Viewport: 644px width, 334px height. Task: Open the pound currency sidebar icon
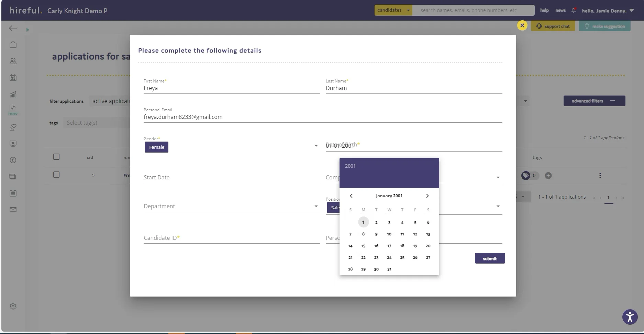pyautogui.click(x=13, y=160)
